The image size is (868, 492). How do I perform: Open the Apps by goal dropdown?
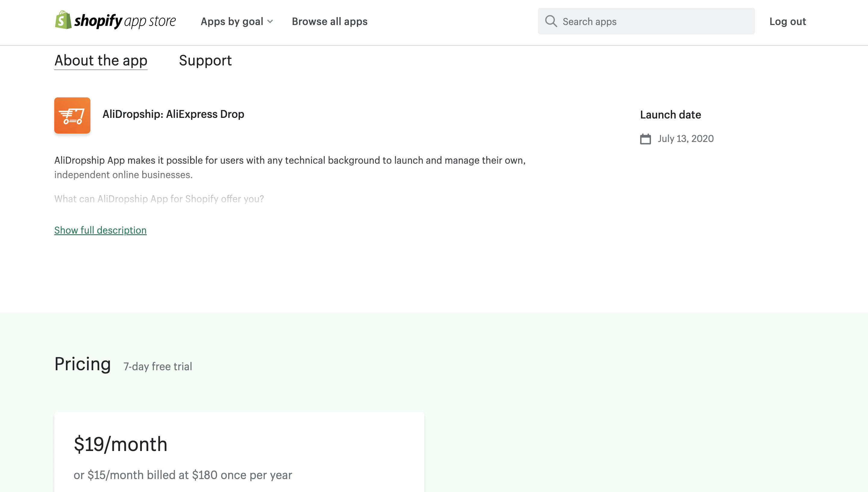click(232, 21)
